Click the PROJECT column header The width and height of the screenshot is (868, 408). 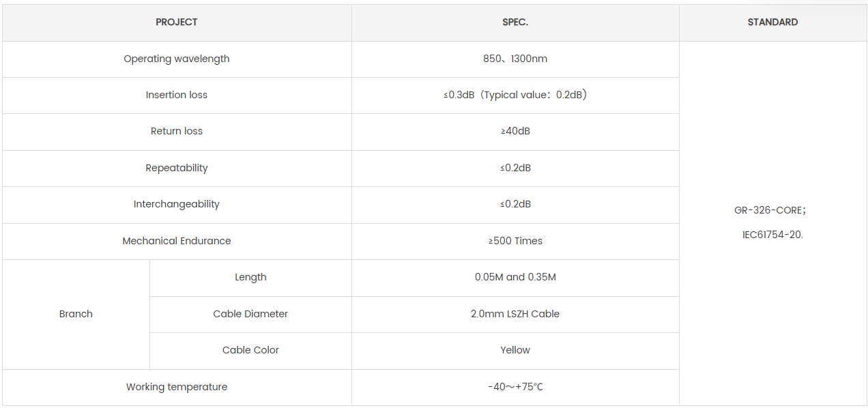tap(177, 23)
